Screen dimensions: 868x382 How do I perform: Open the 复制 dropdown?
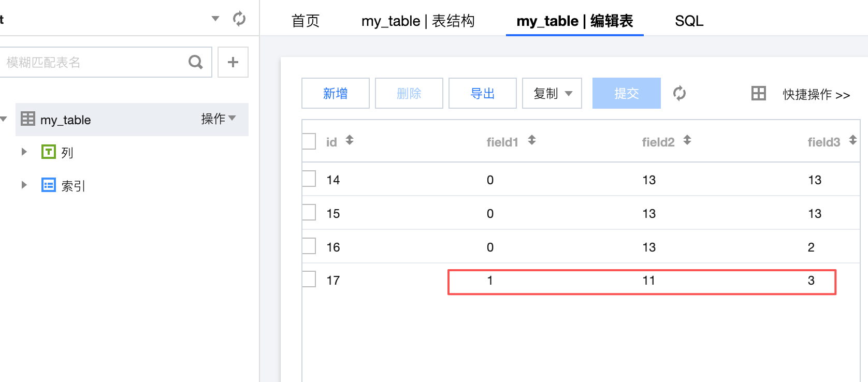pyautogui.click(x=552, y=93)
